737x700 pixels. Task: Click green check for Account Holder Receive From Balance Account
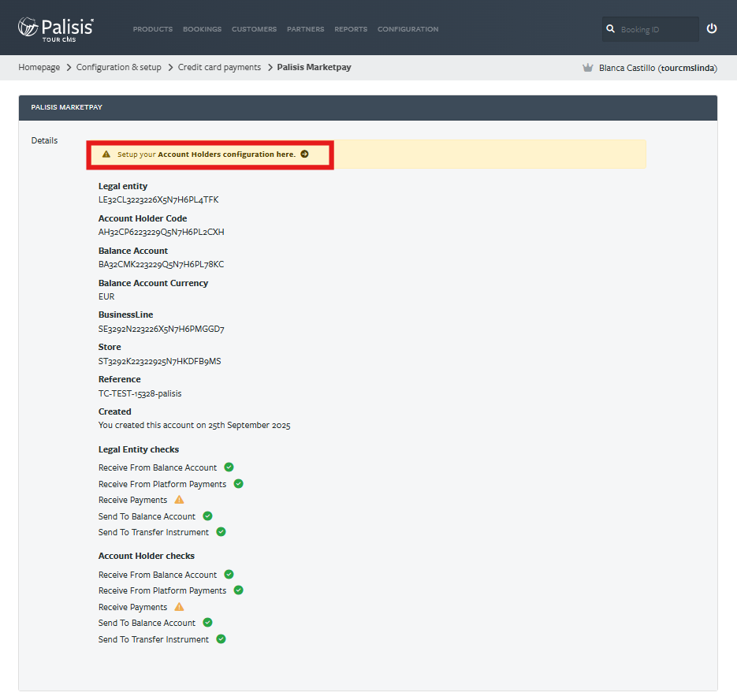click(x=229, y=575)
